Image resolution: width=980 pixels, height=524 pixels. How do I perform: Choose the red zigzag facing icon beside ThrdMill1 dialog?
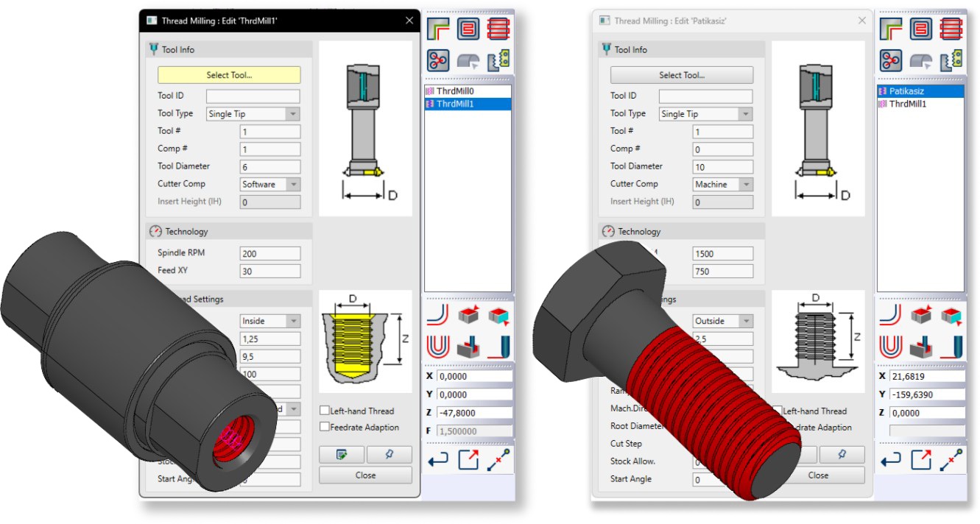(x=500, y=28)
